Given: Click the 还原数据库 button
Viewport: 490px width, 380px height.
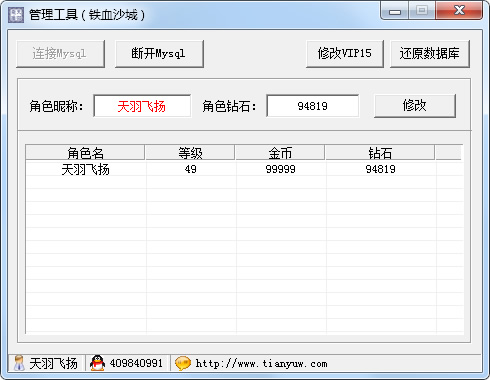Looking at the screenshot, I should (430, 54).
